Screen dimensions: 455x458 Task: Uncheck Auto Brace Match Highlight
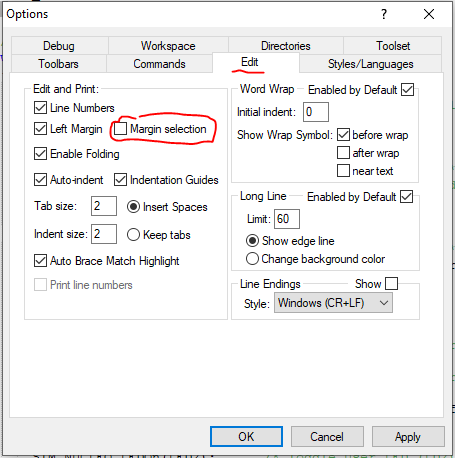click(40, 261)
